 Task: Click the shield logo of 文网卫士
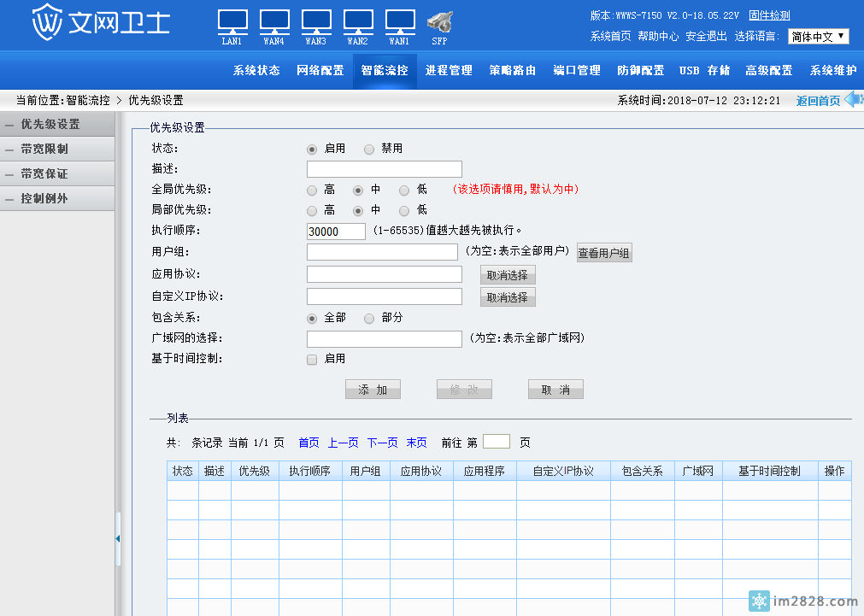[47, 23]
